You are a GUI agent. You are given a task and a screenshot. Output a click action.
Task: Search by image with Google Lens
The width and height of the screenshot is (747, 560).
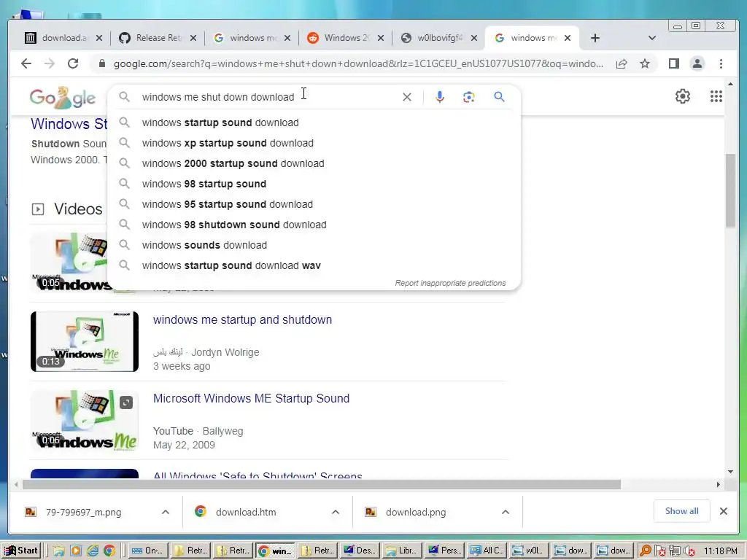(469, 97)
